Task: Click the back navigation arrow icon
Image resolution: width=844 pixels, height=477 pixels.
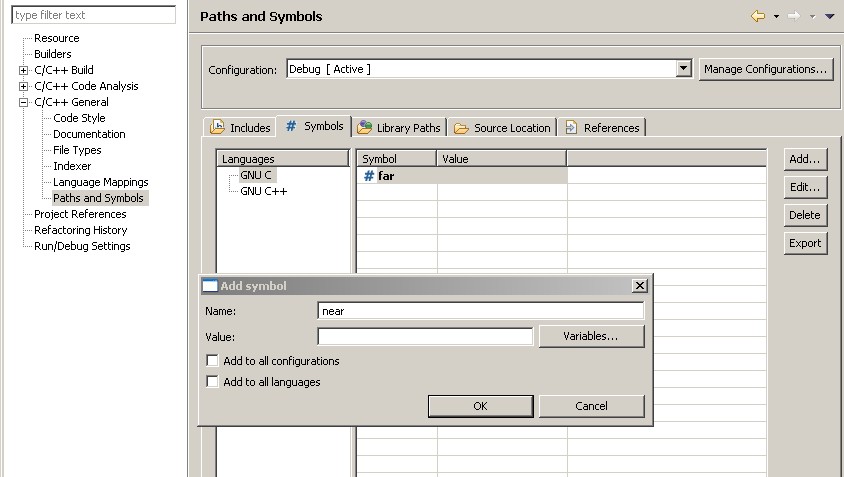Action: click(758, 16)
